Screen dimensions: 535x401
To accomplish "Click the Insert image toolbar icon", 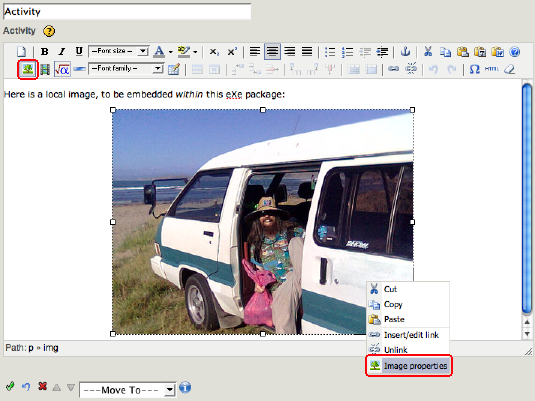I will pos(28,69).
